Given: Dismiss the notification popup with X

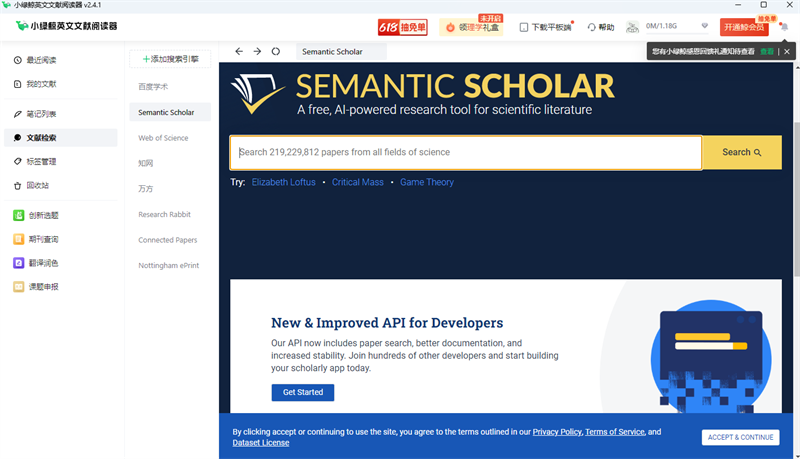Looking at the screenshot, I should coord(787,52).
